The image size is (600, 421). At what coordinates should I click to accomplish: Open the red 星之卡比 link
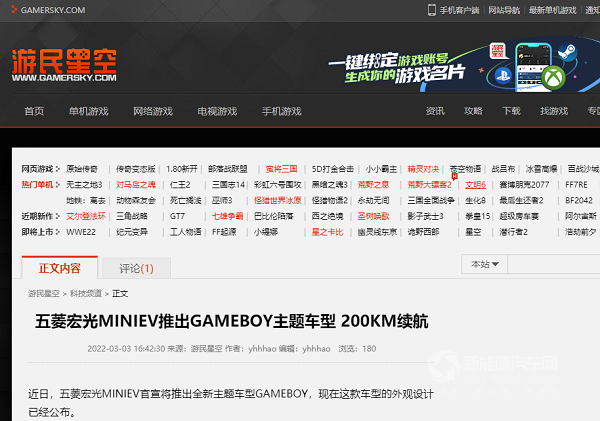(328, 232)
